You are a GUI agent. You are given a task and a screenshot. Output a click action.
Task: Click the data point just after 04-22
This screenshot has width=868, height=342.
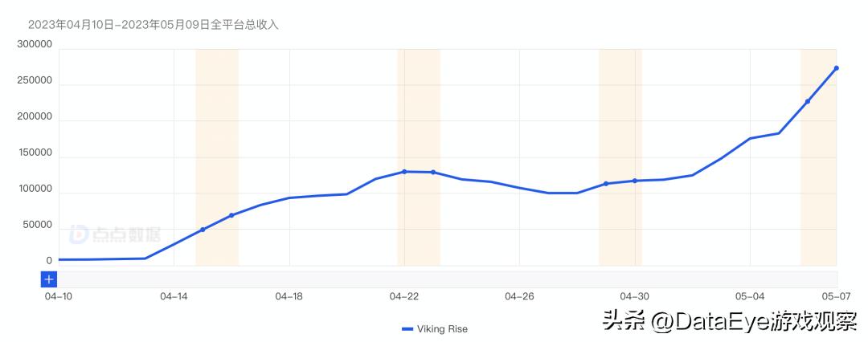pyautogui.click(x=433, y=172)
